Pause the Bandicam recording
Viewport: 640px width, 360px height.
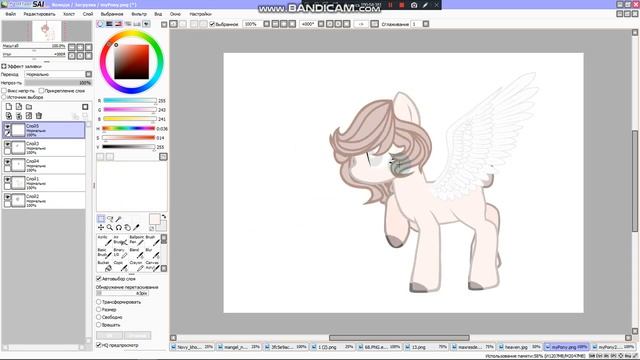tap(390, 5)
